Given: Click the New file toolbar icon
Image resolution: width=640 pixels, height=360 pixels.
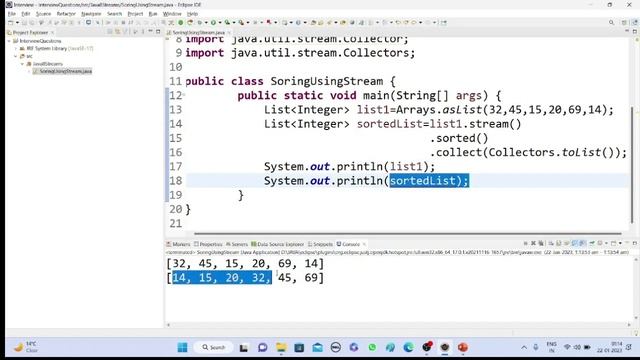Looking at the screenshot, I should click(x=11, y=22).
